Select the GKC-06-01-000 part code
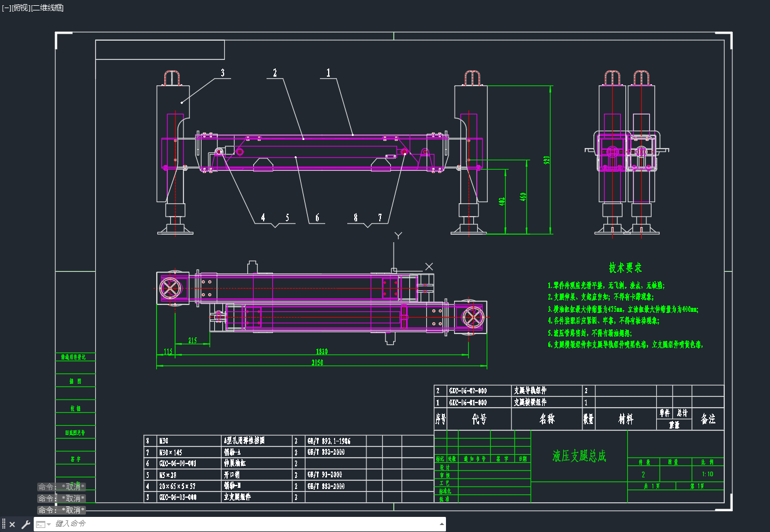The height and width of the screenshot is (532, 770). [x=468, y=402]
